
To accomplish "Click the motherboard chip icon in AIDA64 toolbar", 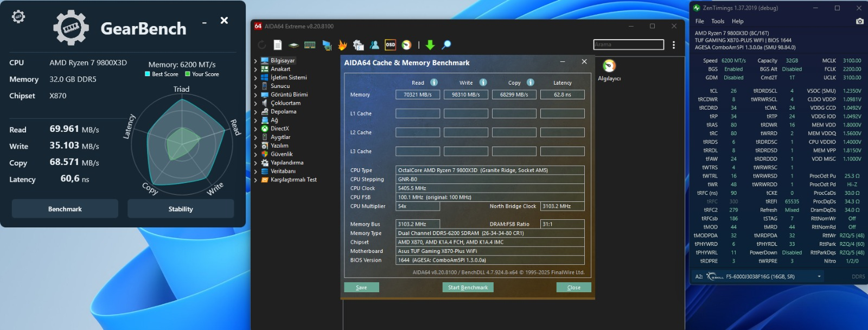I will 293,45.
